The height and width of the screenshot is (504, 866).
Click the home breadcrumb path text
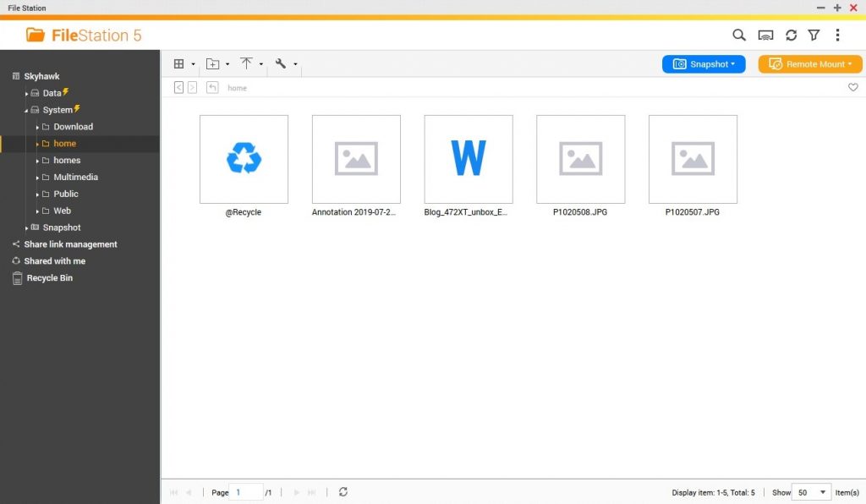click(237, 88)
